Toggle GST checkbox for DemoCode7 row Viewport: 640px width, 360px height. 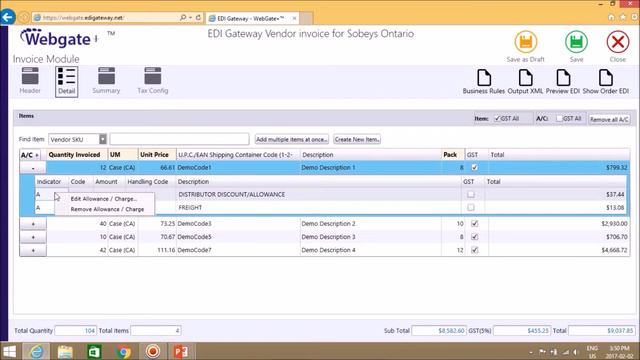(474, 250)
